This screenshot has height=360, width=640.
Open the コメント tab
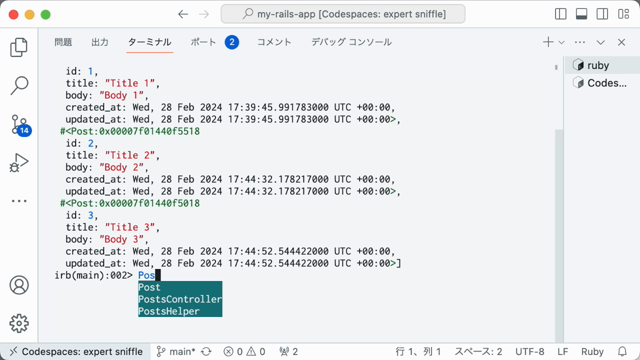pyautogui.click(x=274, y=42)
